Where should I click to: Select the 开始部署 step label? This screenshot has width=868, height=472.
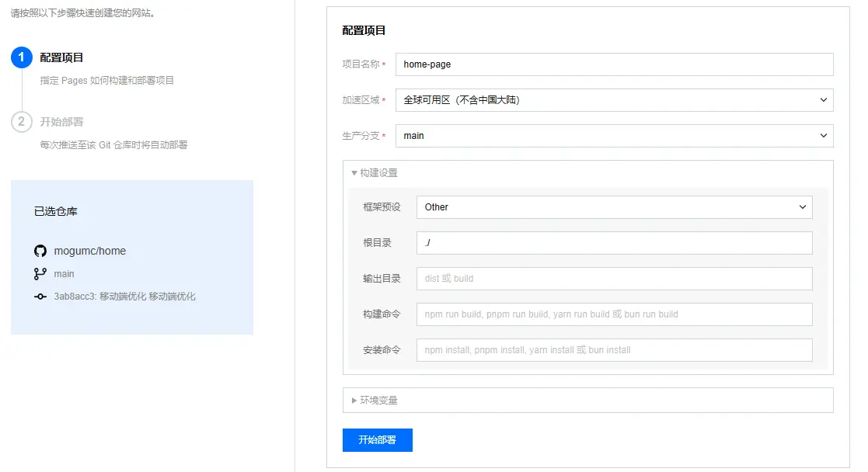61,121
